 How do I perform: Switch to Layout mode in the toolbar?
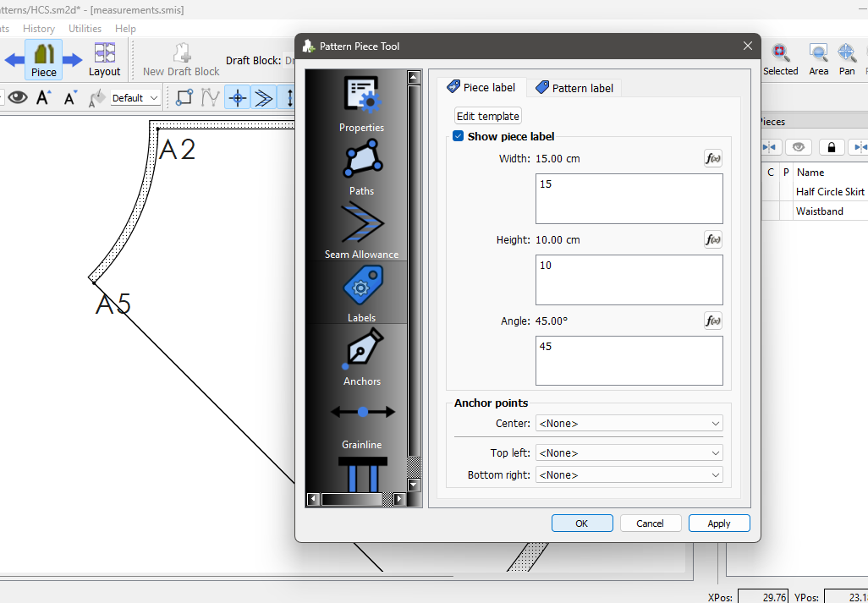coord(104,59)
